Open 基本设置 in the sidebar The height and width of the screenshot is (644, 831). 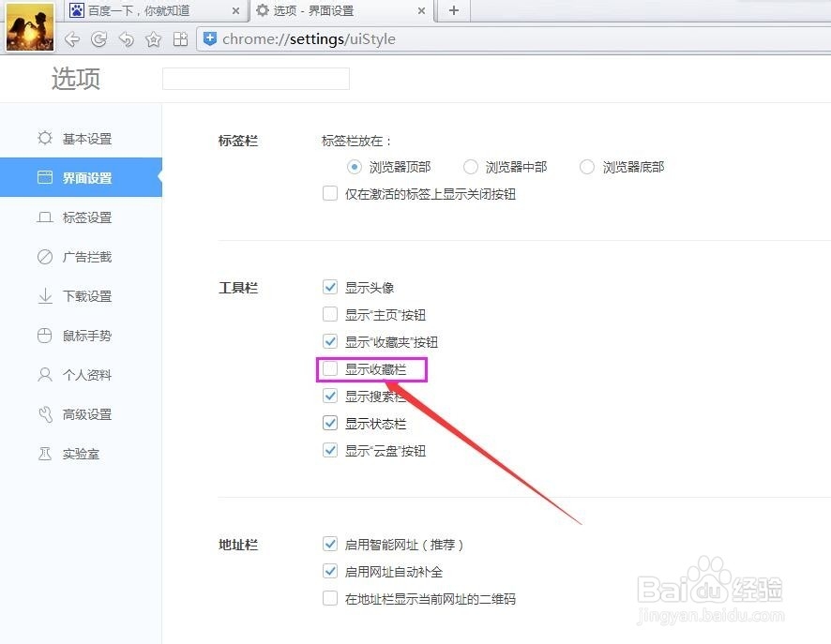click(x=89, y=137)
